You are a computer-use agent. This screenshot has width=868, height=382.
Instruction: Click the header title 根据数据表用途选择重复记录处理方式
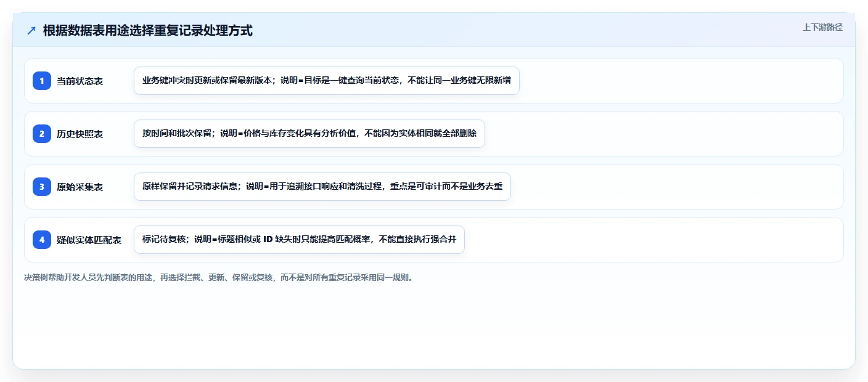pyautogui.click(x=148, y=30)
